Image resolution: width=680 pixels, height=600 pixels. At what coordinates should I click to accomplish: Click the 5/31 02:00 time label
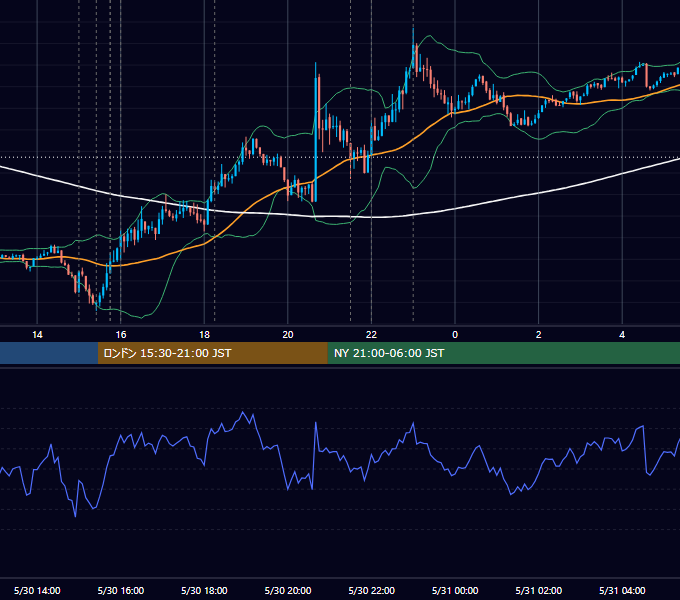click(539, 590)
